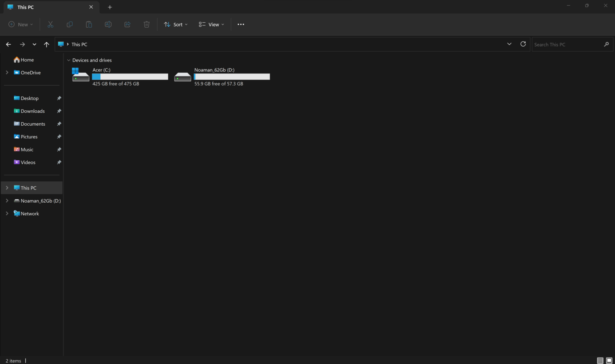Open the See more ellipsis menu
Screen dimensions: 615x364
tap(241, 24)
